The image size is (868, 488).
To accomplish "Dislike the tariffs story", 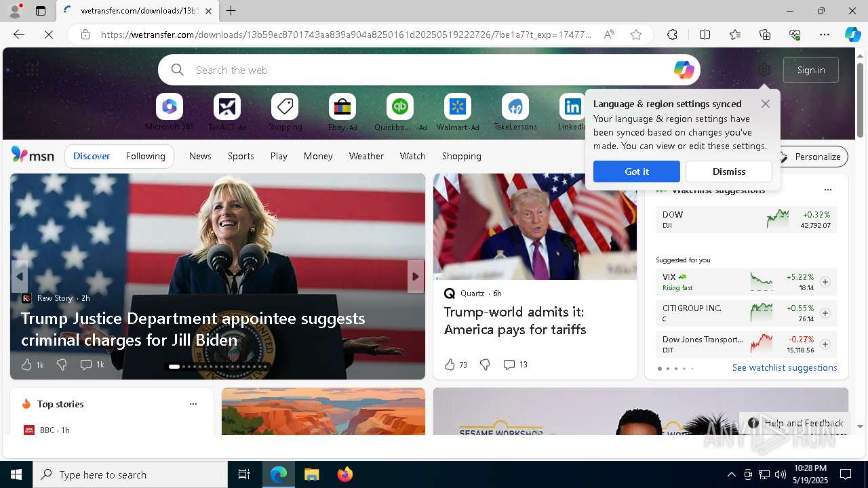I will [x=485, y=365].
